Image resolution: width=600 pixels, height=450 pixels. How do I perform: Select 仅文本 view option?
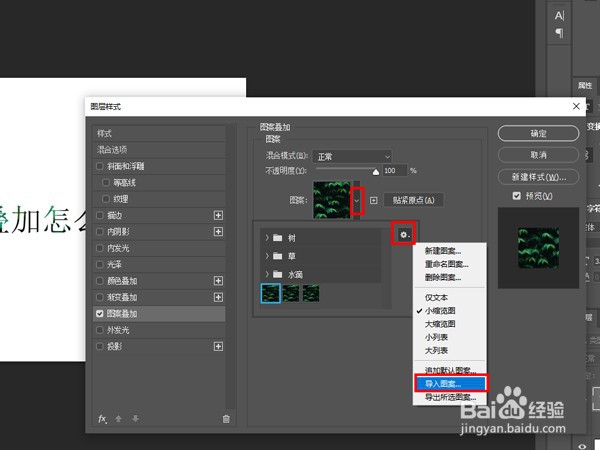point(450,297)
